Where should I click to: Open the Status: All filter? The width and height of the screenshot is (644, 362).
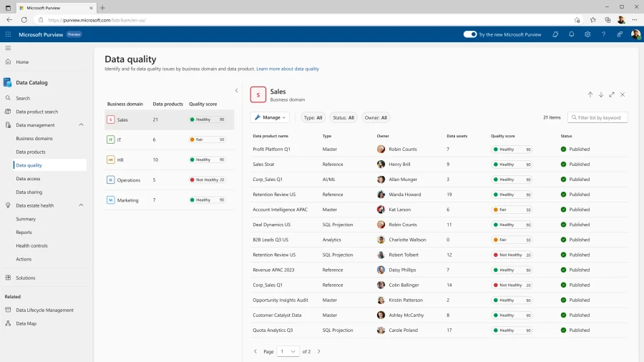pyautogui.click(x=343, y=118)
